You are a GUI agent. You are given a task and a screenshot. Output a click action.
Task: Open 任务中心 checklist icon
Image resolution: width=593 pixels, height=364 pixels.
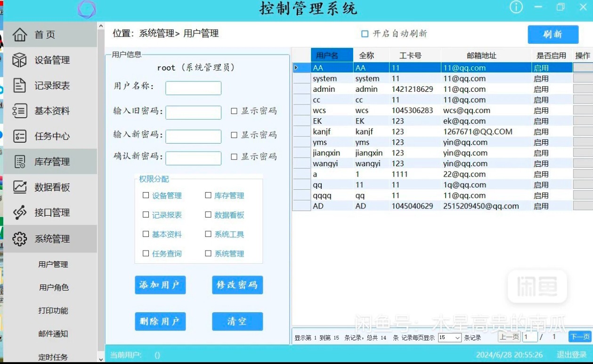tap(20, 136)
